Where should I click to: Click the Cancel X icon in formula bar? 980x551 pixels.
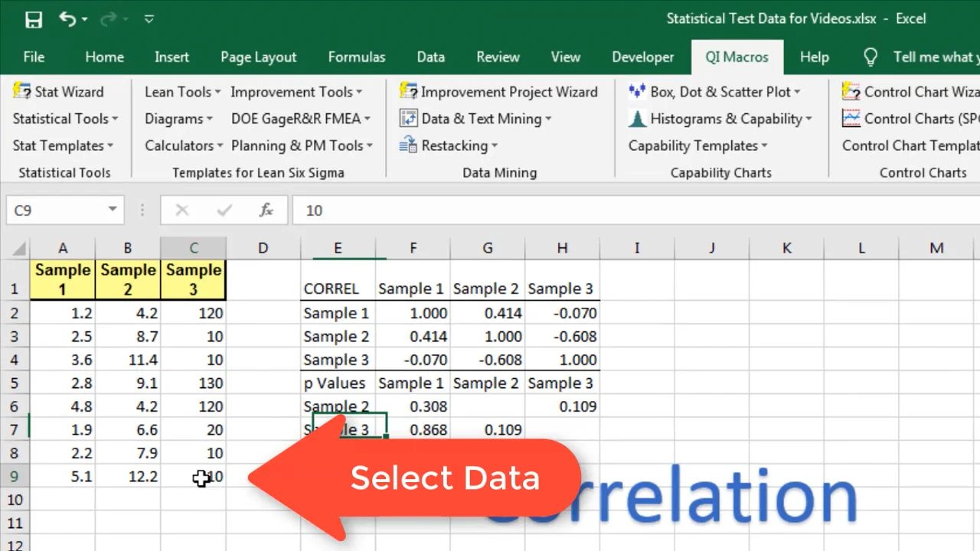coord(182,210)
